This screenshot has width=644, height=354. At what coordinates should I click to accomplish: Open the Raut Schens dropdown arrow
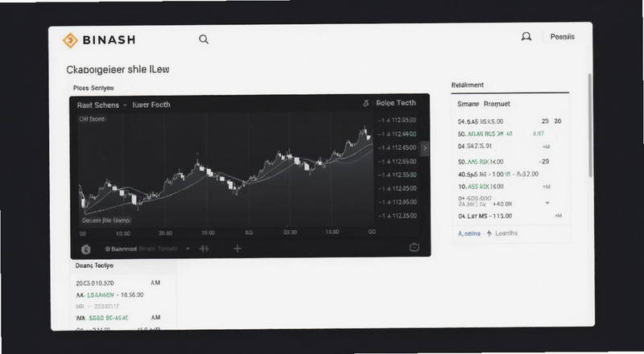tap(125, 105)
